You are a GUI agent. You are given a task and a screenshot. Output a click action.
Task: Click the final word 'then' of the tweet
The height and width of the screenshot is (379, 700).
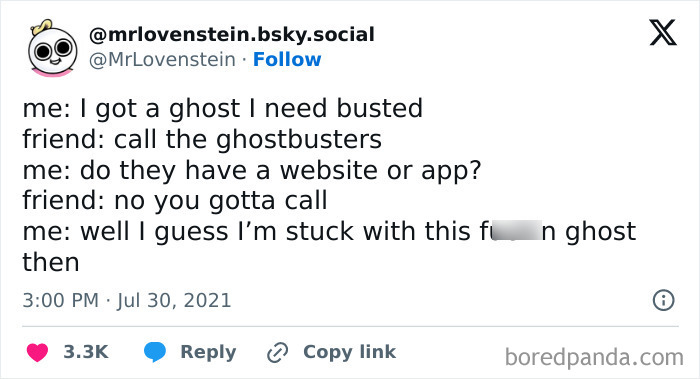[51, 262]
